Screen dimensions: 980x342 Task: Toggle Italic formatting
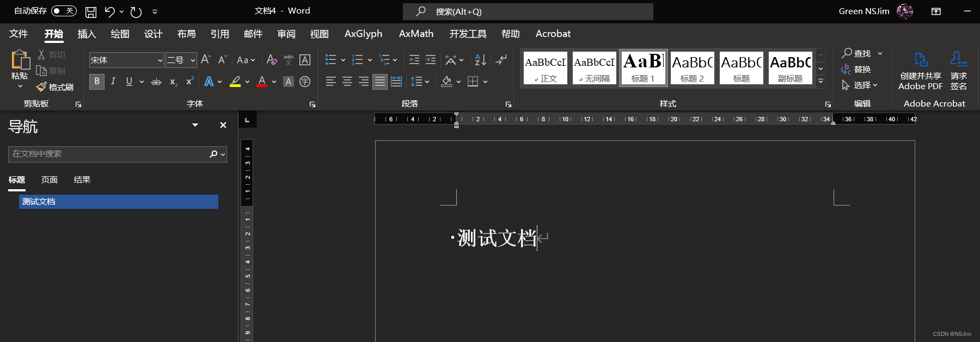pyautogui.click(x=113, y=82)
